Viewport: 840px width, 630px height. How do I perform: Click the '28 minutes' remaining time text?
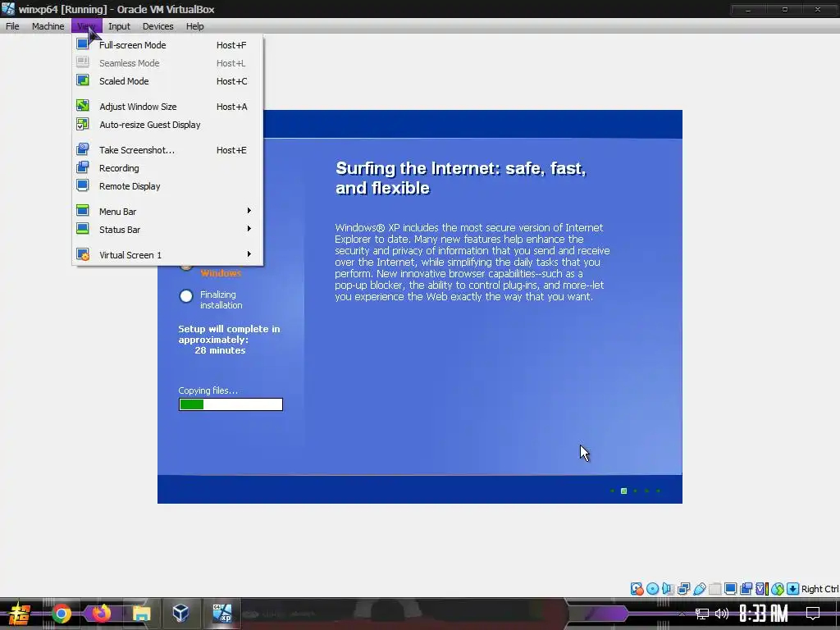[x=220, y=350]
